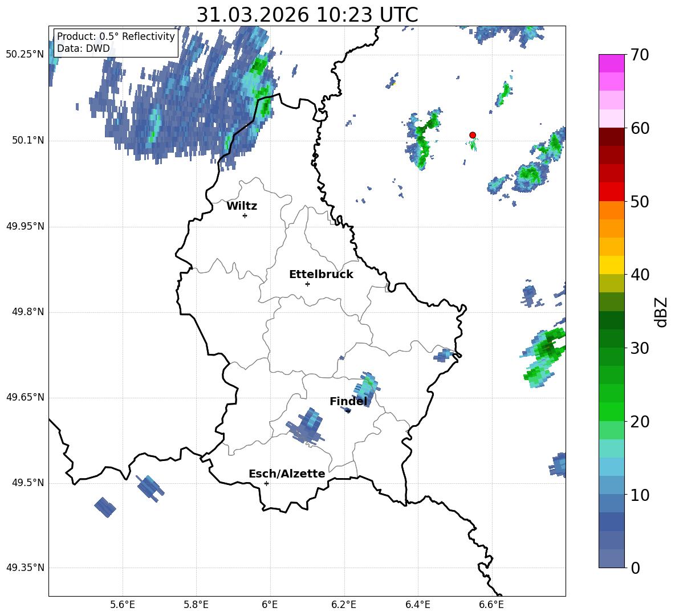Screen dimensions: 675x616
Task: Click the 70 colorbar tick label
Action: pos(639,55)
